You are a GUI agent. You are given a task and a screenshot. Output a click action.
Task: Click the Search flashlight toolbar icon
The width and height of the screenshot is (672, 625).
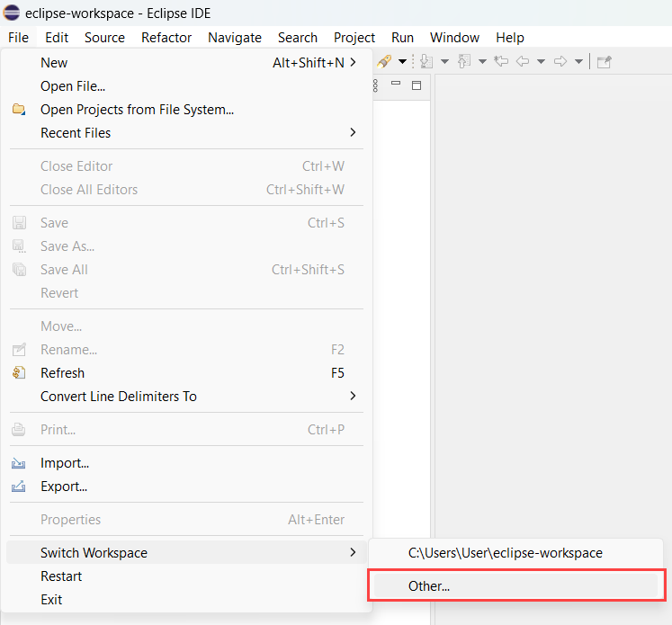tap(384, 62)
